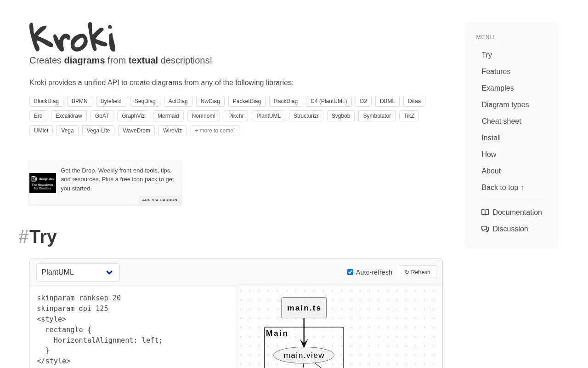Open Features in the sidebar menu
Image resolution: width=588 pixels, height=368 pixels.
tap(496, 71)
